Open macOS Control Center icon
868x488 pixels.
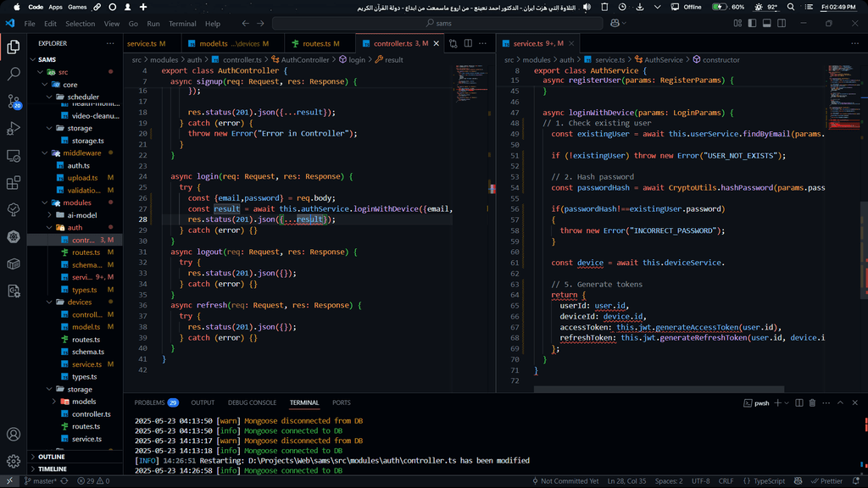click(x=809, y=7)
